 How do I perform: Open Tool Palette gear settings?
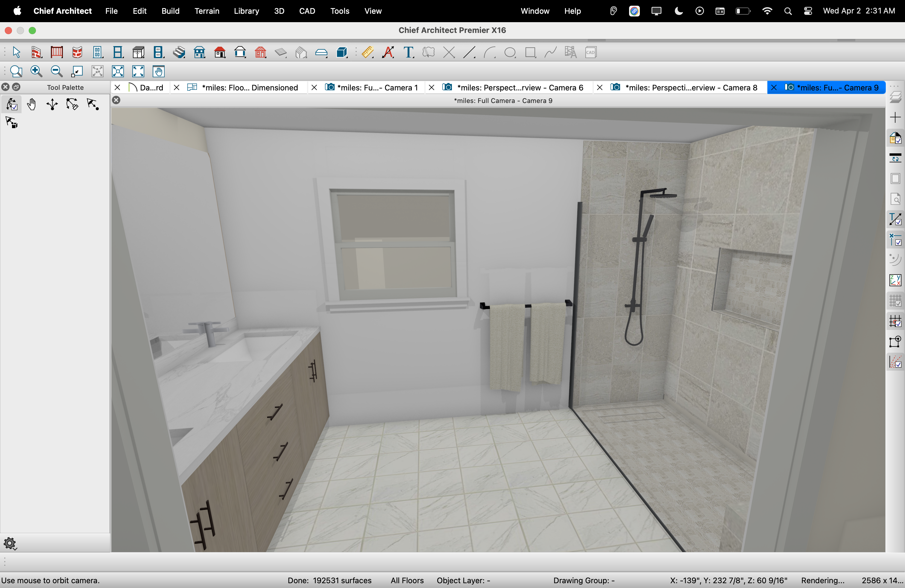coord(10,543)
